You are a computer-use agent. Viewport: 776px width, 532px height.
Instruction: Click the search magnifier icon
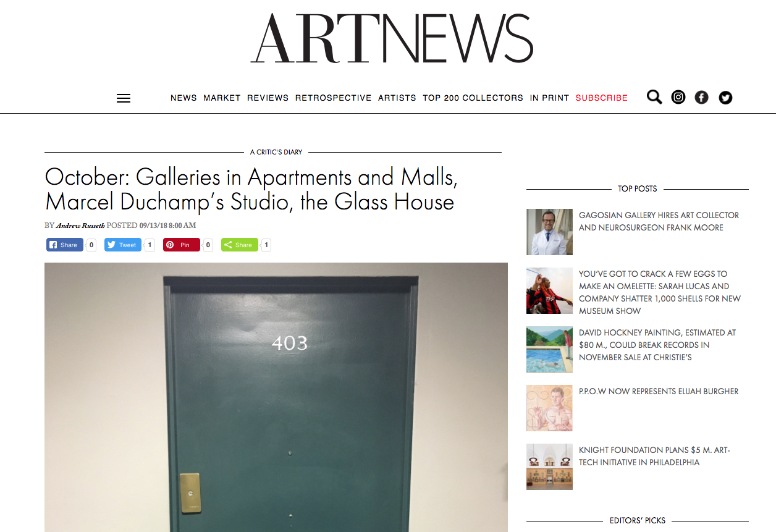654,97
